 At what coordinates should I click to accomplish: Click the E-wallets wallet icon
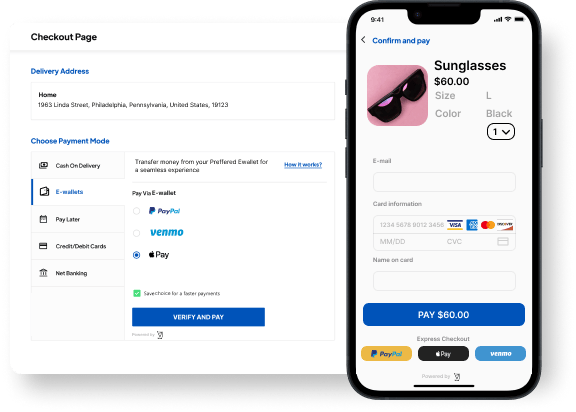[44, 192]
